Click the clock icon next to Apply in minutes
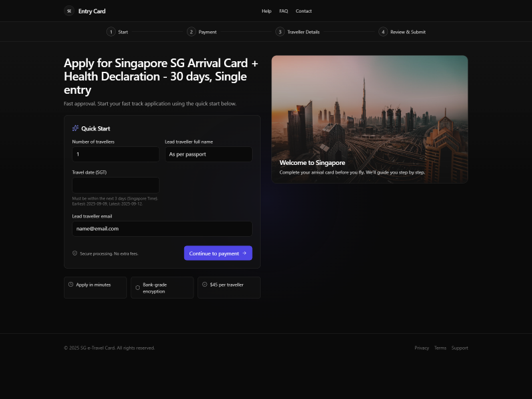 pyautogui.click(x=70, y=284)
